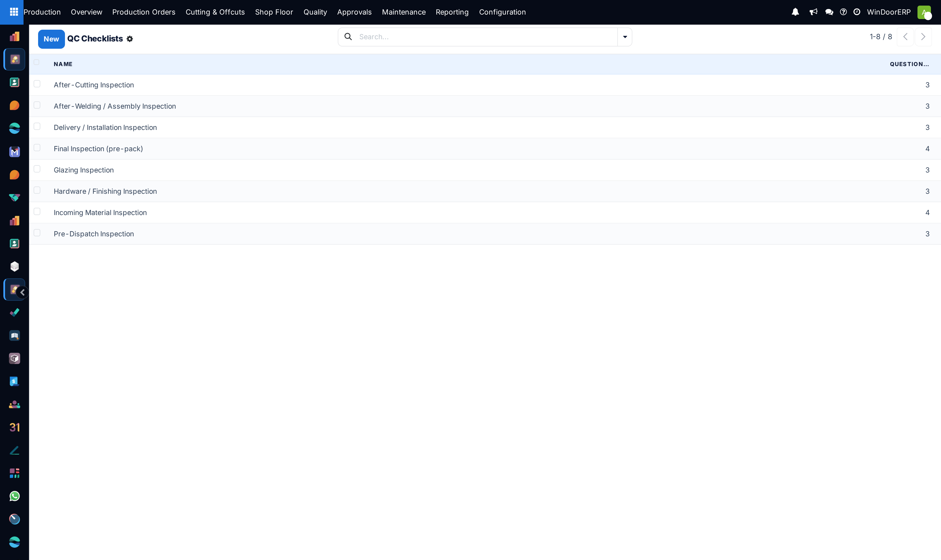Open the open-book app in sidebar

(x=14, y=335)
